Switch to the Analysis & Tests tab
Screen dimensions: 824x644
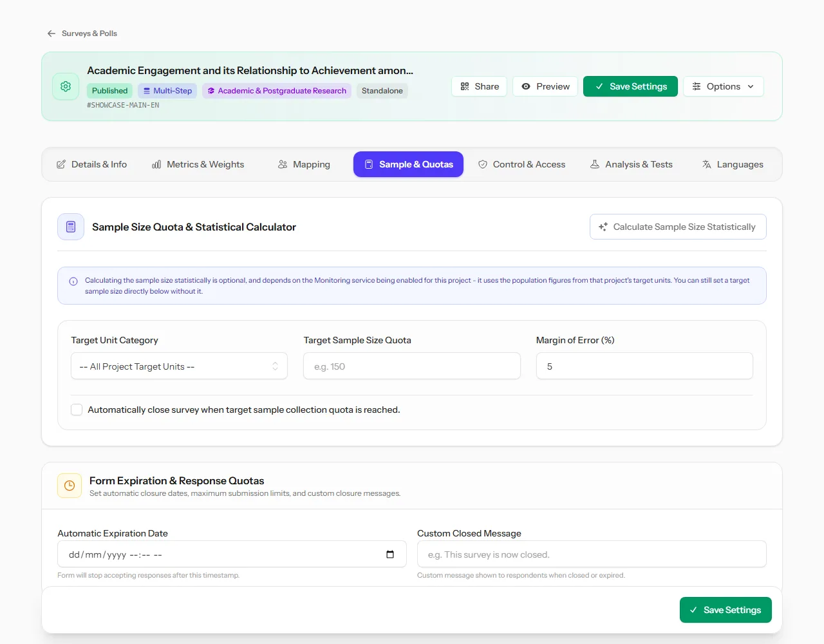point(632,164)
